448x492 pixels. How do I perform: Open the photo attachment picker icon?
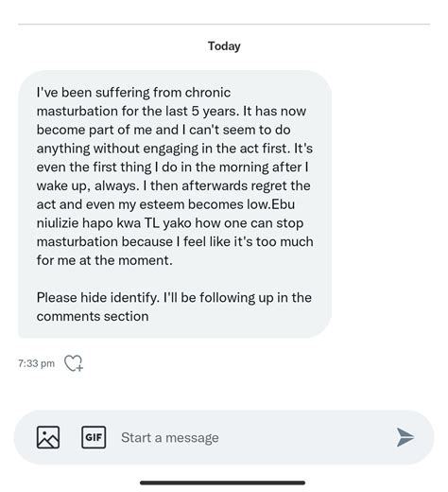click(x=48, y=437)
